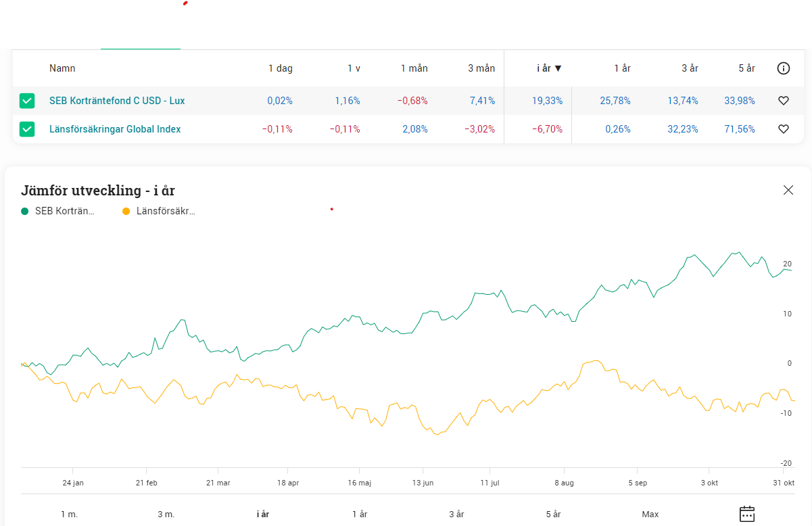The image size is (812, 526).
Task: Sort by the '1 år' table column header
Action: (x=623, y=68)
